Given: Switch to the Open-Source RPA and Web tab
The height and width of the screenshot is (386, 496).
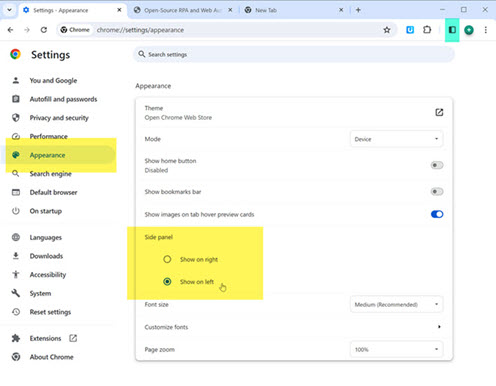Looking at the screenshot, I should pyautogui.click(x=183, y=10).
